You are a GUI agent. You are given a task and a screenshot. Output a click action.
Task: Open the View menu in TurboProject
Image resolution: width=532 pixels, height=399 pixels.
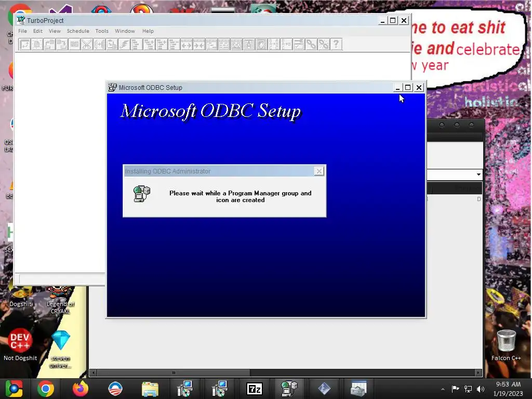55,31
